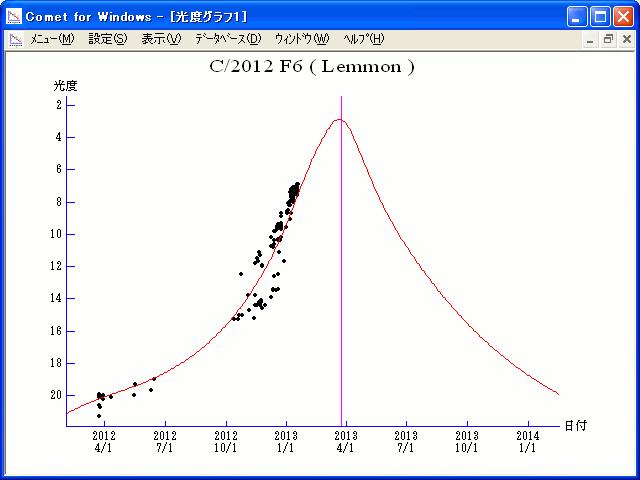Select the C/2012 F6 (Lemmon) chart title
The image size is (640, 480).
(x=311, y=67)
